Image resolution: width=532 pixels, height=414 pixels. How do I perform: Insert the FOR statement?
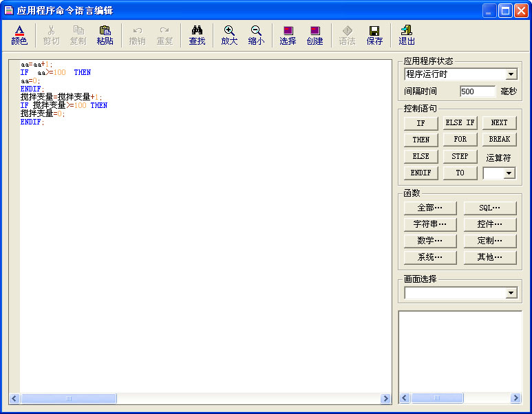pyautogui.click(x=460, y=140)
